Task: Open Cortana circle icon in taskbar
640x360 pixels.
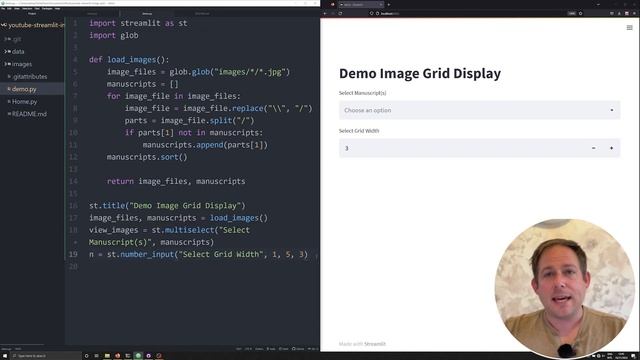Action: click(x=87, y=356)
